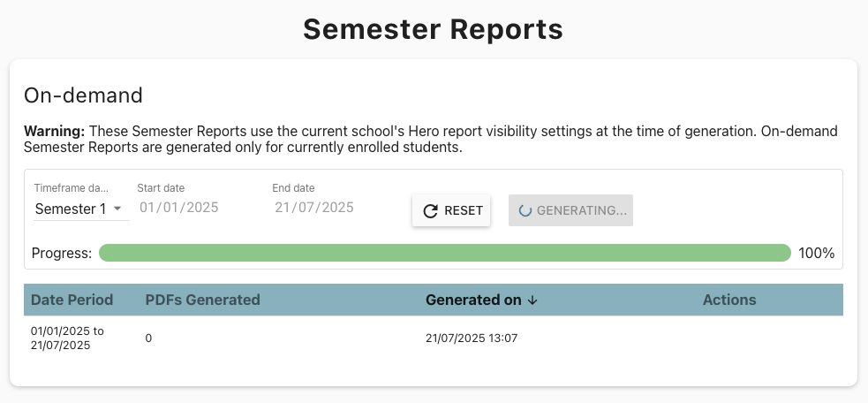The image size is (868, 403).
Task: Click the reset circular arrow icon
Action: 431,210
